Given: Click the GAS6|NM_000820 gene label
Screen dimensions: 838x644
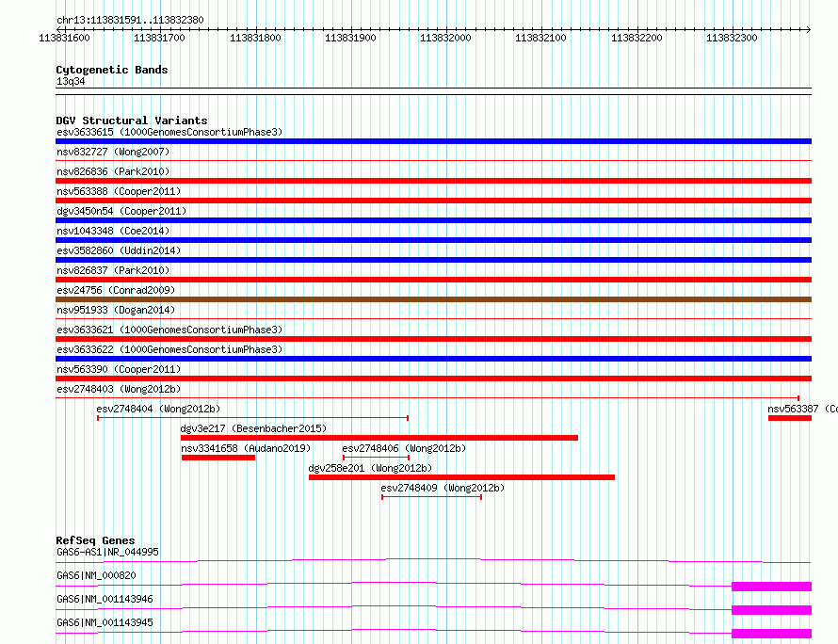Looking at the screenshot, I should point(96,575).
